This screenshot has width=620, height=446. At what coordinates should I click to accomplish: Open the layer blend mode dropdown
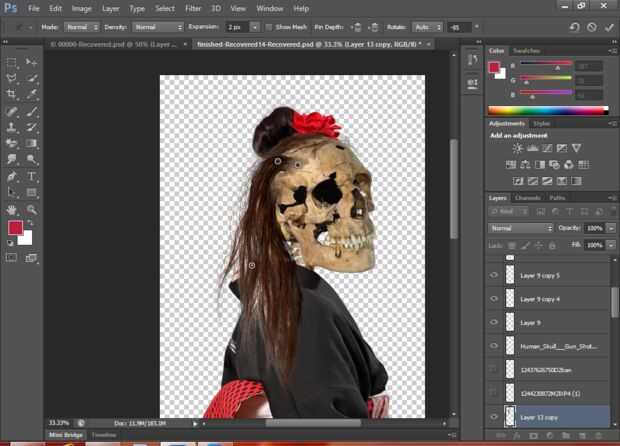520,228
